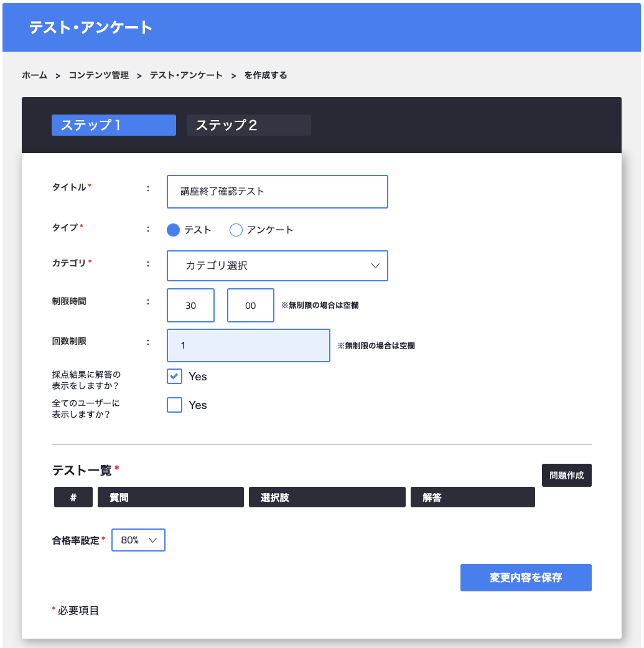Viewport: 644px width, 648px height.
Task: Uncheck the 採点結果に解答の表示 Yes checkbox
Action: click(175, 377)
